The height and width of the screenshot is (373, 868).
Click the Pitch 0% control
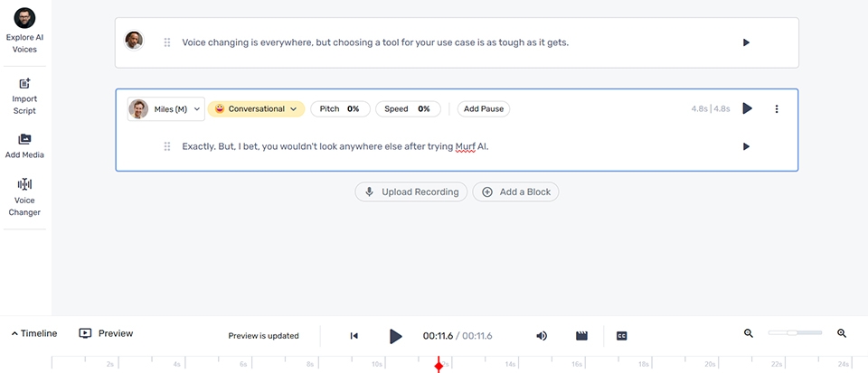(x=339, y=109)
